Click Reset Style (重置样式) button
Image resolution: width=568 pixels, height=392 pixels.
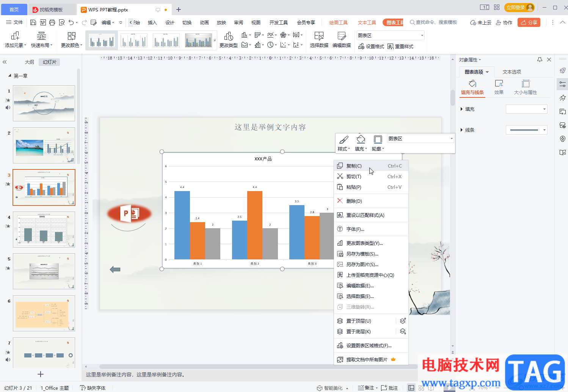(400, 46)
